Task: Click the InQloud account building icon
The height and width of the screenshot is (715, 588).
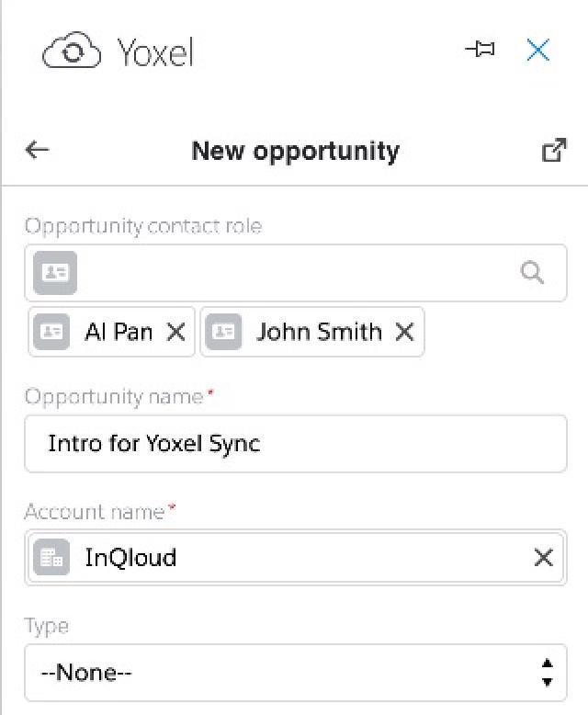Action: coord(51,557)
